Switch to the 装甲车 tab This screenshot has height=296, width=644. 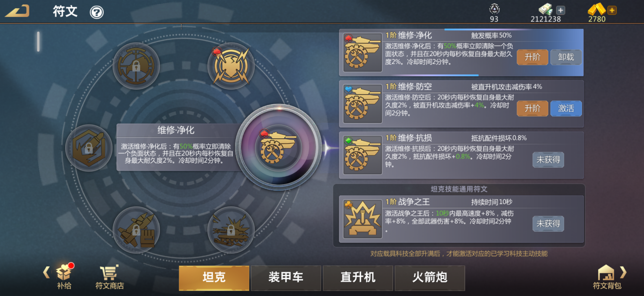[x=286, y=278]
